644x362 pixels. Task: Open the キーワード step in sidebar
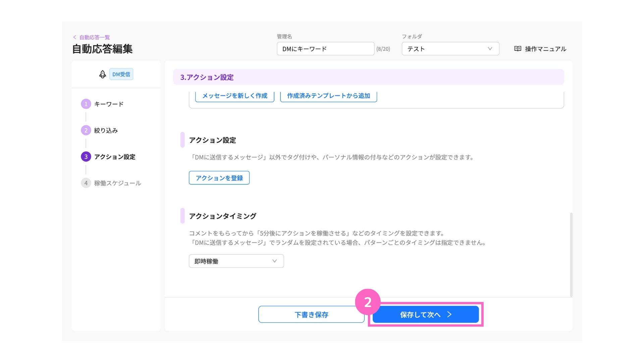[109, 104]
